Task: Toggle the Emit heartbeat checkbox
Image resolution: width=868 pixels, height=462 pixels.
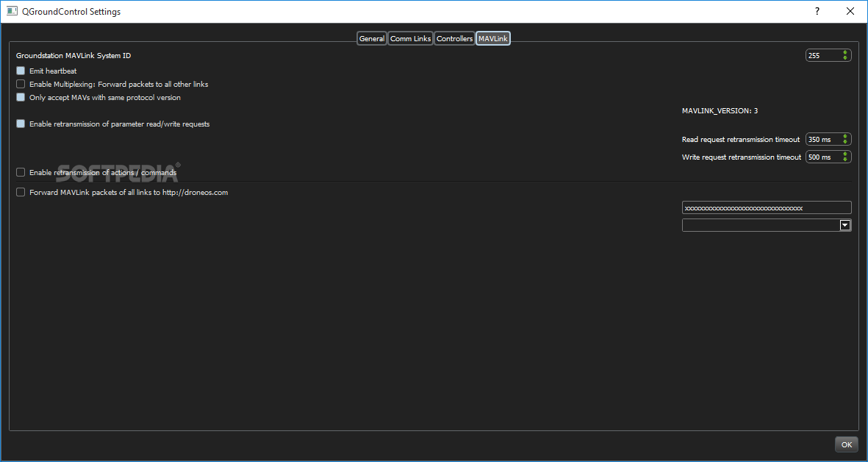Action: (x=21, y=71)
